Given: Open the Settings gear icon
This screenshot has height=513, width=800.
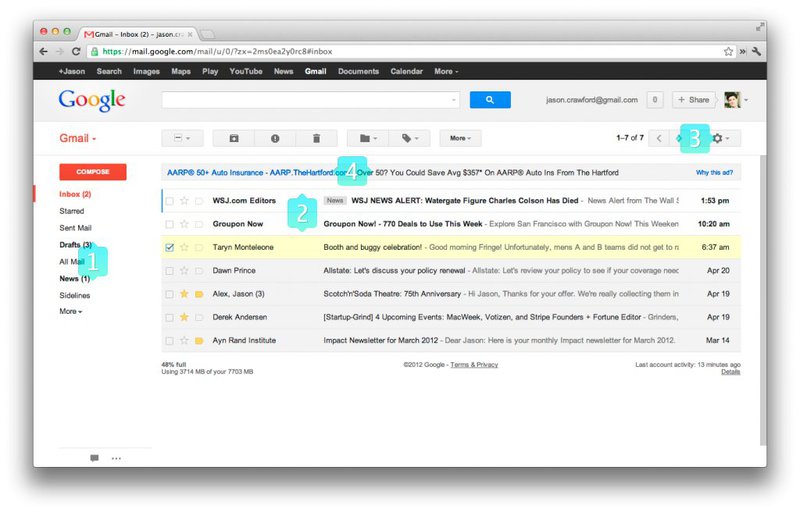Looking at the screenshot, I should coord(720,138).
